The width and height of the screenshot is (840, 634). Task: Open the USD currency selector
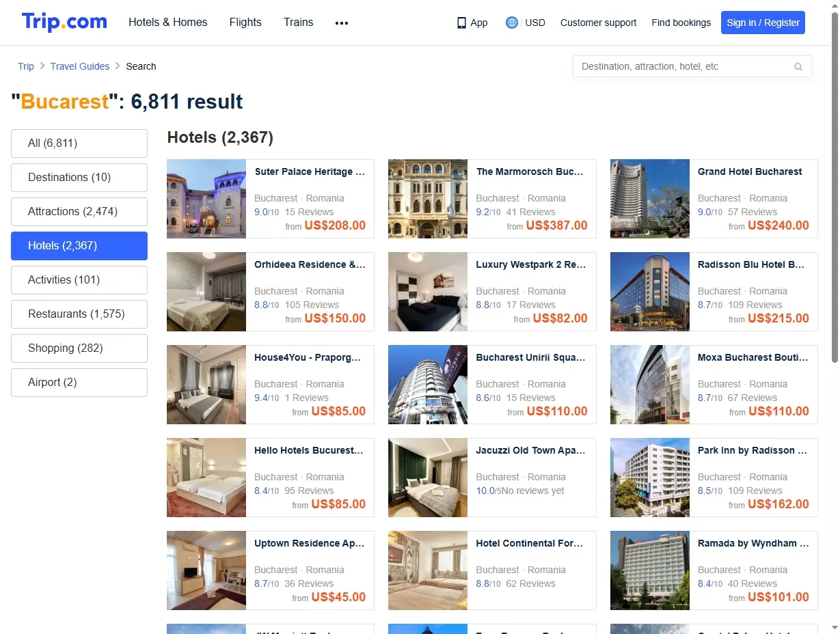[x=535, y=23]
